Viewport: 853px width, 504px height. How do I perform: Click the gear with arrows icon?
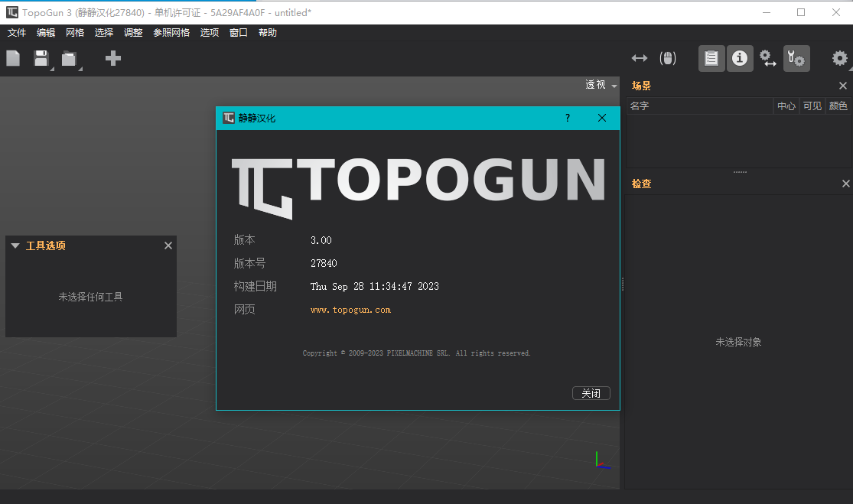click(767, 58)
